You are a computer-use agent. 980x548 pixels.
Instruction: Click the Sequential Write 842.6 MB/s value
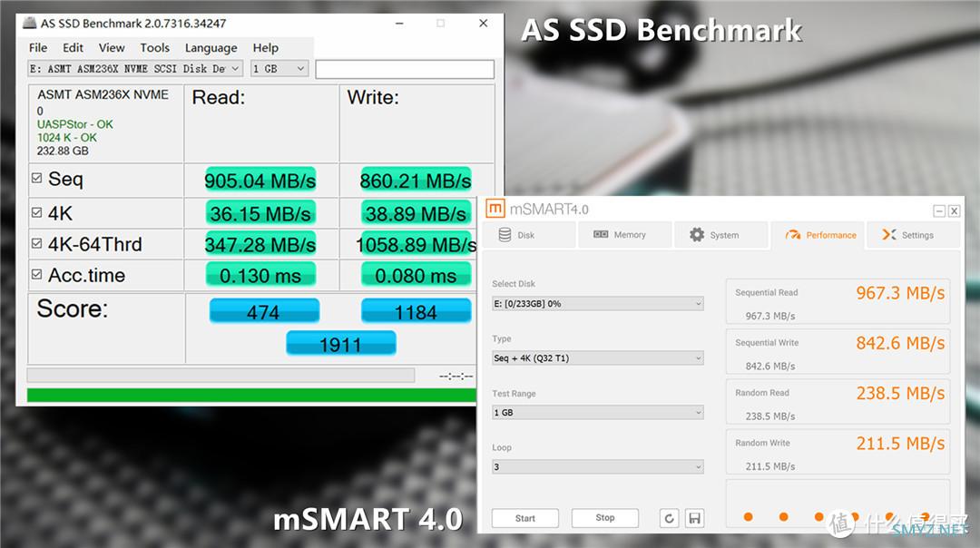[900, 343]
